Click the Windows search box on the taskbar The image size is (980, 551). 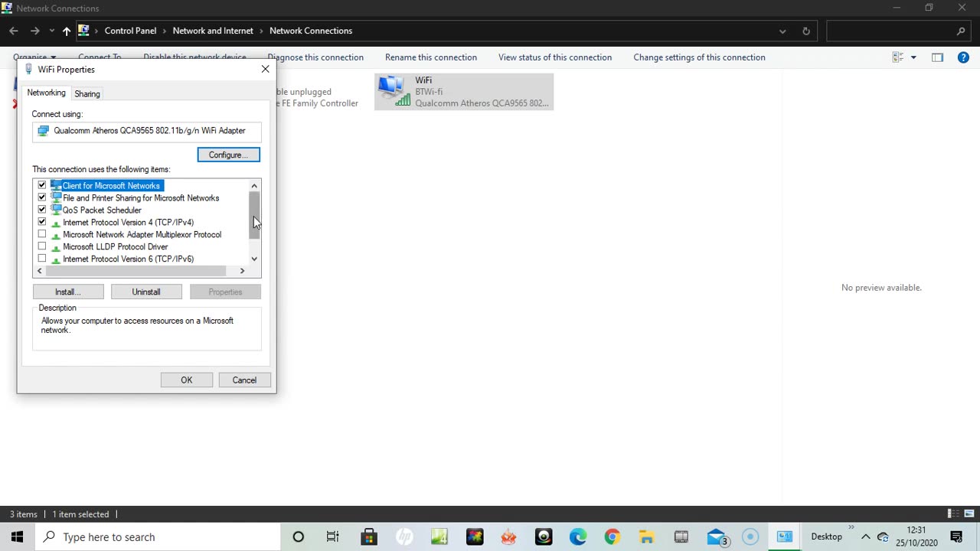click(x=158, y=536)
